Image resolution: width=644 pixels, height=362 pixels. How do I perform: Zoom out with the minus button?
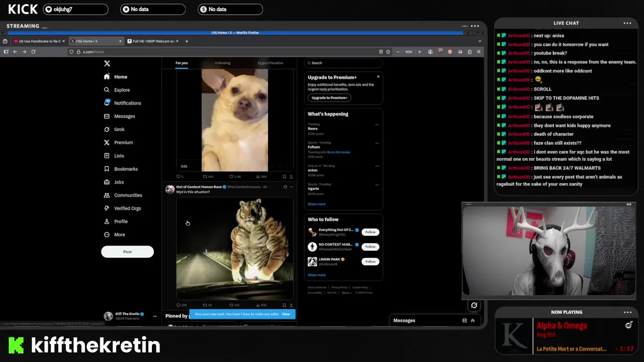pyautogui.click(x=398, y=52)
